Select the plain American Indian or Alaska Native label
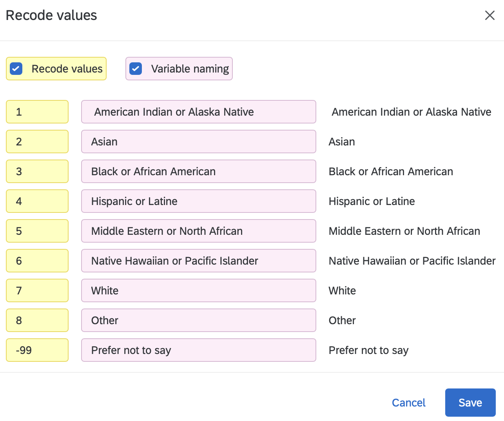The width and height of the screenshot is (504, 421). tap(412, 112)
